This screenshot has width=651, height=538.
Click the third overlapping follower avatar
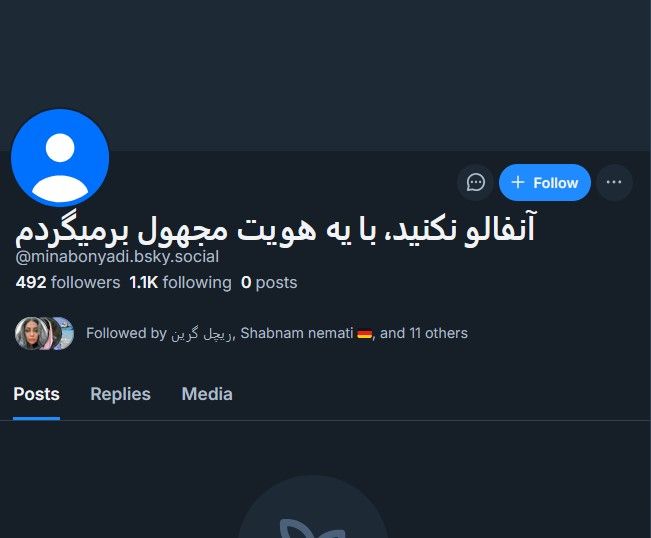point(66,333)
